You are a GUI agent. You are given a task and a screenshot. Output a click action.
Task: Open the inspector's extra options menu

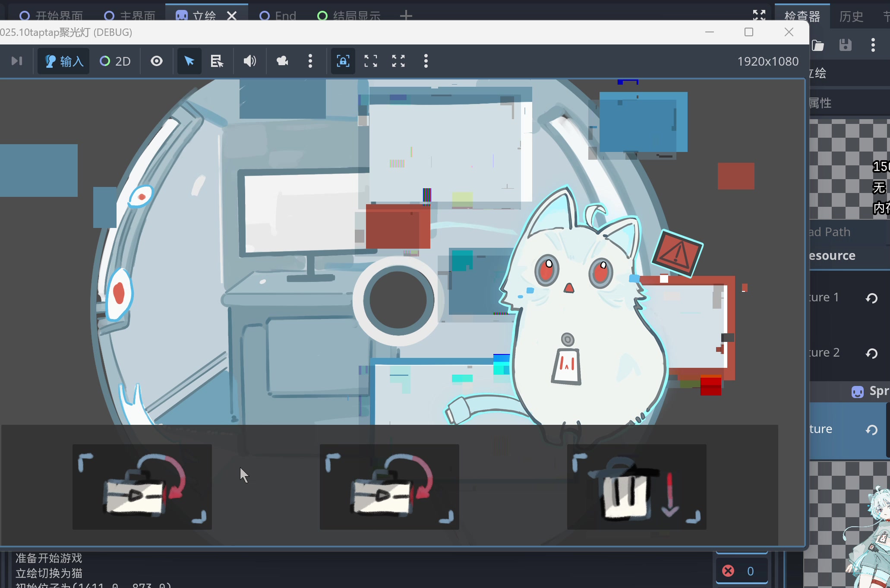coord(873,45)
